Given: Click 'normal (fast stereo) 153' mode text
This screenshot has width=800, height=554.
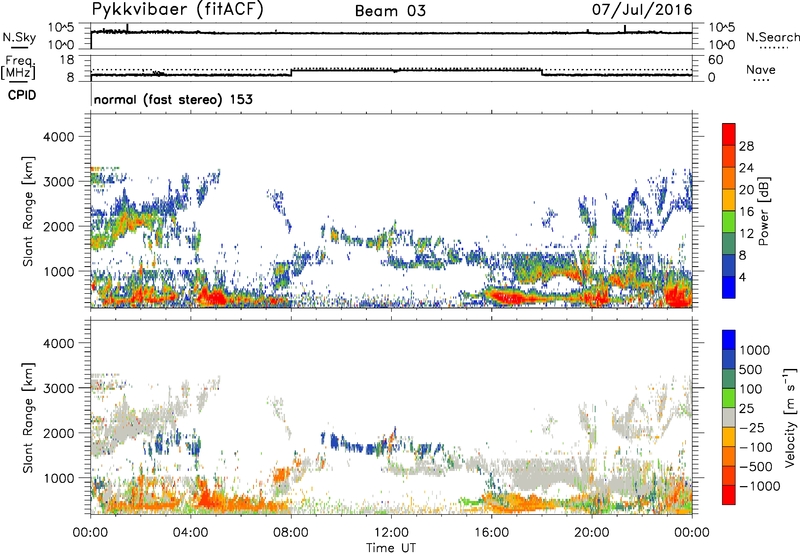Looking at the screenshot, I should pos(173,99).
